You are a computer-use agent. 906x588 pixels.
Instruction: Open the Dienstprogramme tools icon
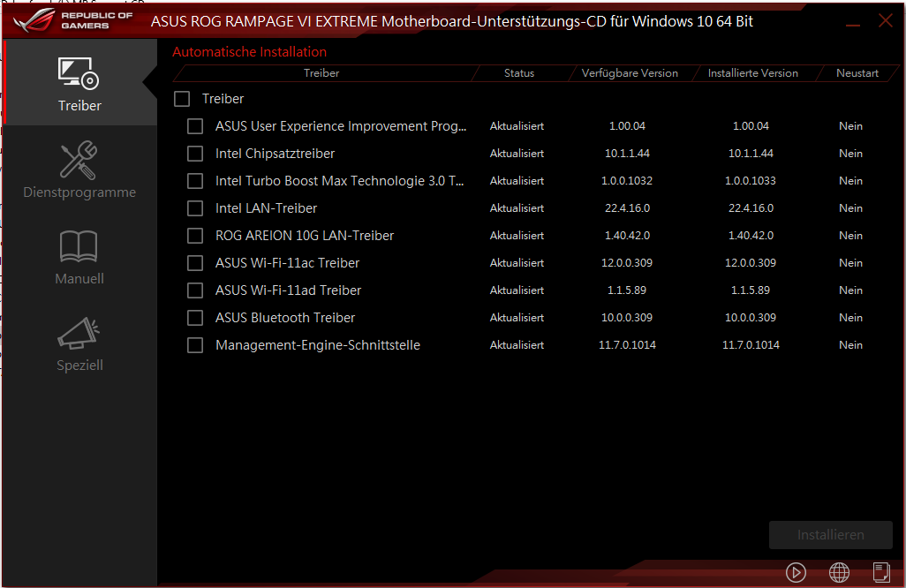coord(79,160)
